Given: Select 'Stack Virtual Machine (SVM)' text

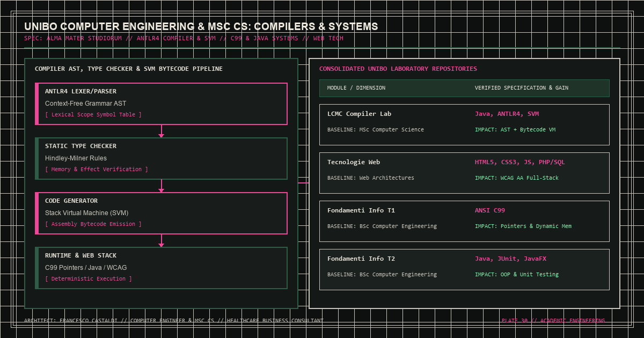Looking at the screenshot, I should point(87,213).
